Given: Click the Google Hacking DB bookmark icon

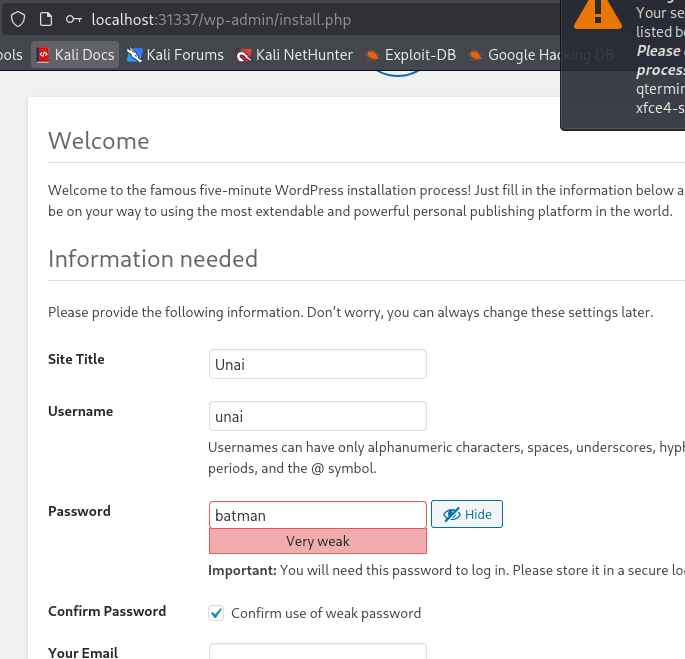Looking at the screenshot, I should (476, 55).
